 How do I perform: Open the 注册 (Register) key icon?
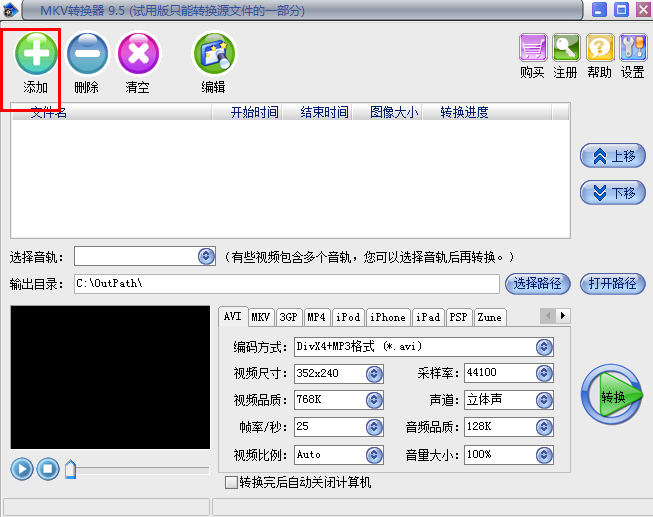pos(566,47)
